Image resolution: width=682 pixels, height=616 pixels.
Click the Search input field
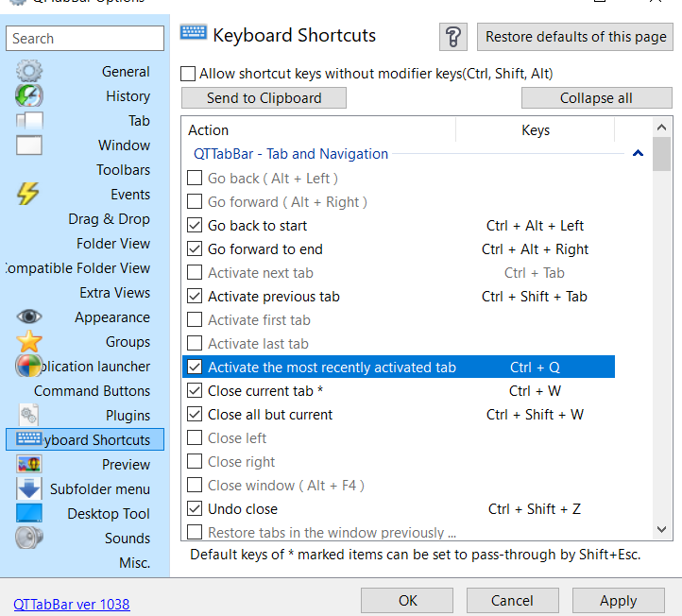[x=85, y=39]
